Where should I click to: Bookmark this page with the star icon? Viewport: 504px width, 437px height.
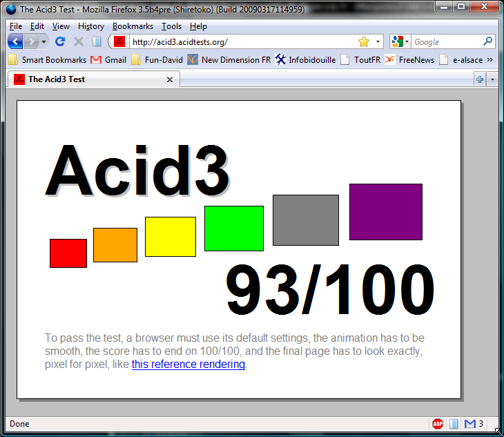[x=364, y=42]
